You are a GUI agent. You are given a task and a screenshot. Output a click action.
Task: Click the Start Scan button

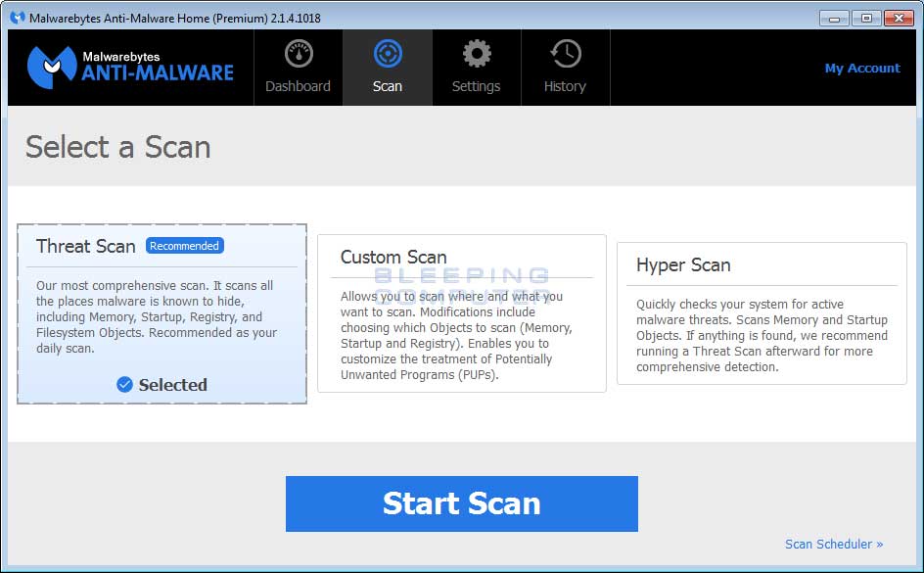coord(461,503)
